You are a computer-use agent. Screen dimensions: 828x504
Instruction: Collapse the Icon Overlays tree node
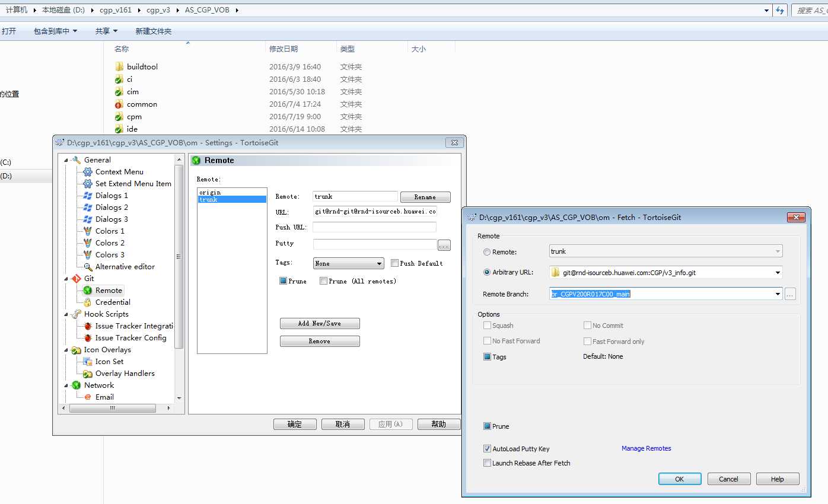point(67,350)
